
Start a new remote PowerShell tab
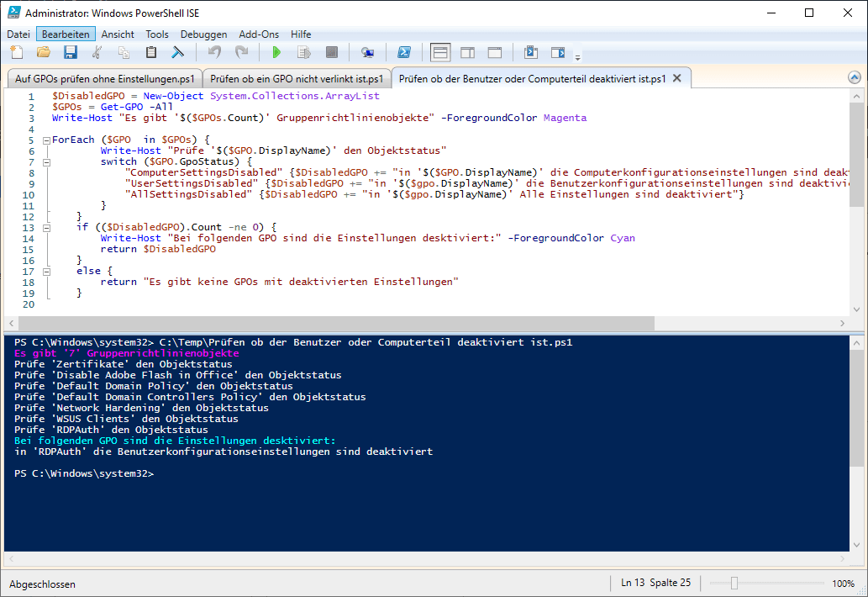pos(367,53)
